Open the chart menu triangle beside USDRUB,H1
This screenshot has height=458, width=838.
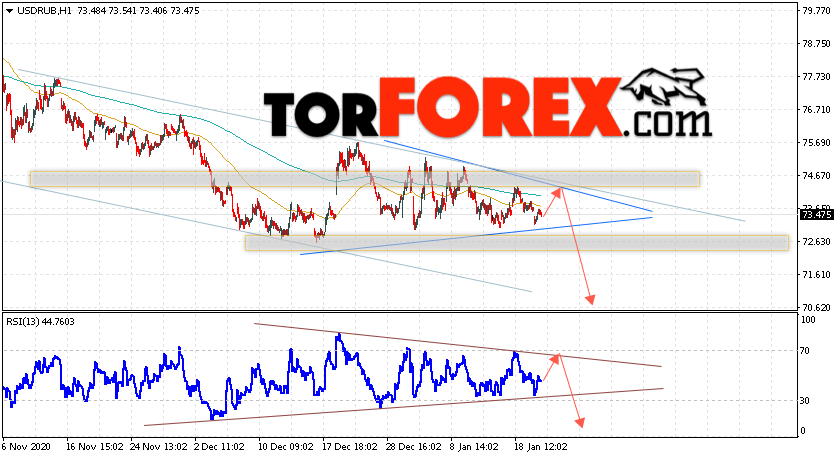10,11
